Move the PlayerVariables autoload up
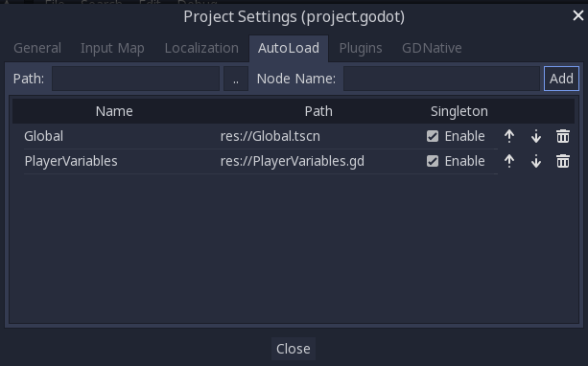The image size is (588, 366). (x=509, y=161)
